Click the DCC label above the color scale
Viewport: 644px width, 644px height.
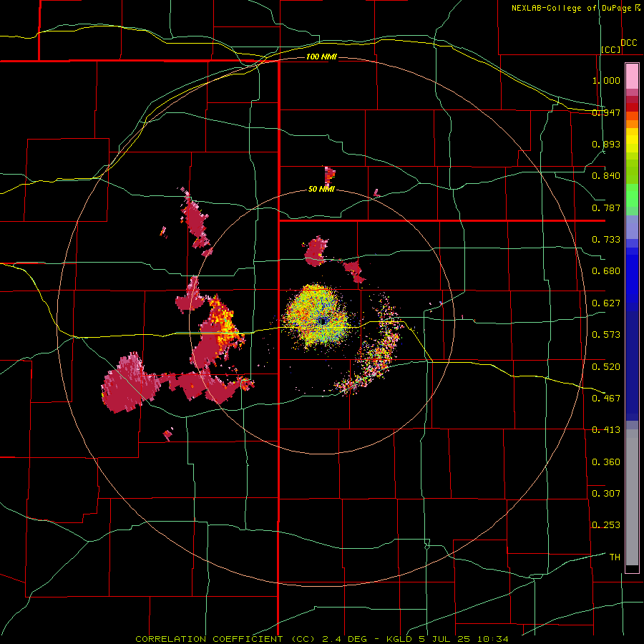pos(628,43)
